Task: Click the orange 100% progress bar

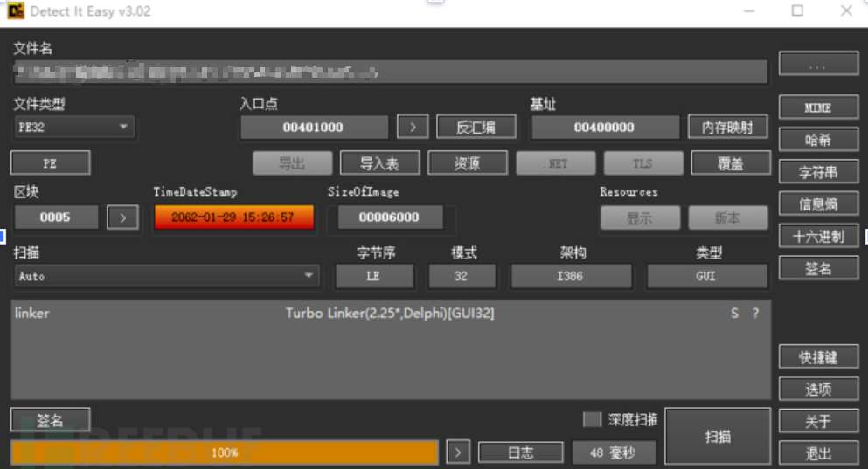Action: (225, 452)
